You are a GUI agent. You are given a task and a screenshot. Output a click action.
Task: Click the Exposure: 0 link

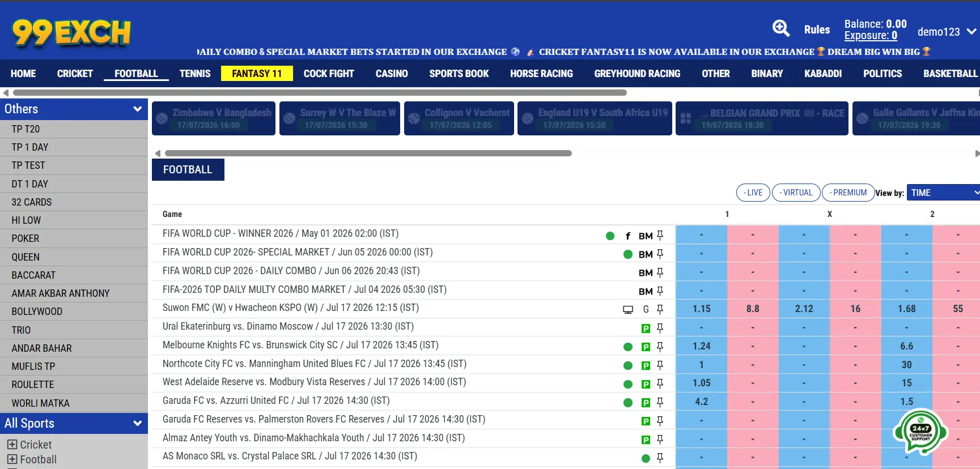871,36
